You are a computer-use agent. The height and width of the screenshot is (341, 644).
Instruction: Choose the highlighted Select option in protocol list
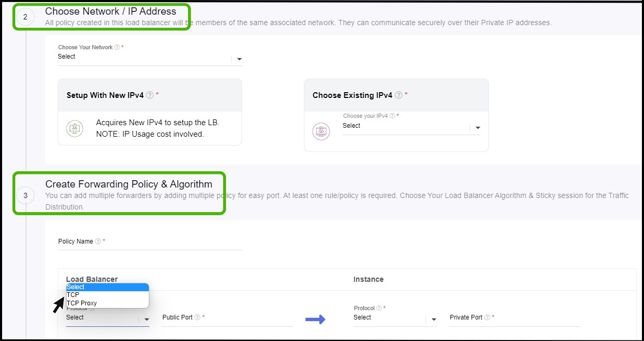click(107, 287)
